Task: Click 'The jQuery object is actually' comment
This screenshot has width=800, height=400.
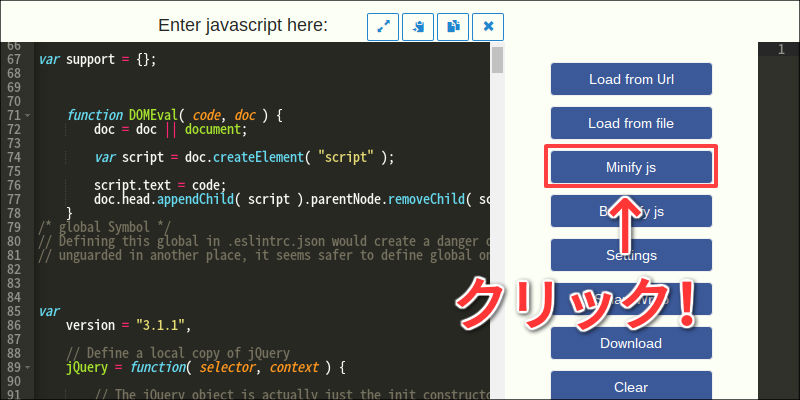Action: [x=292, y=395]
